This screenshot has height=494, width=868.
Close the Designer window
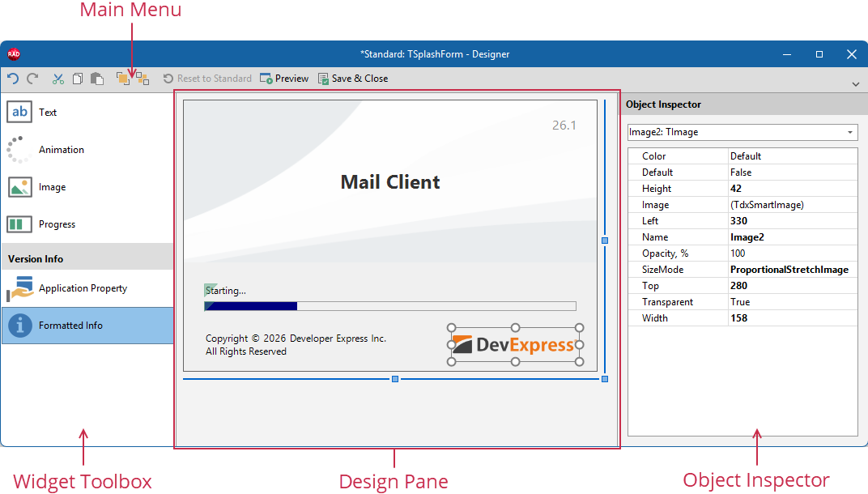click(851, 54)
